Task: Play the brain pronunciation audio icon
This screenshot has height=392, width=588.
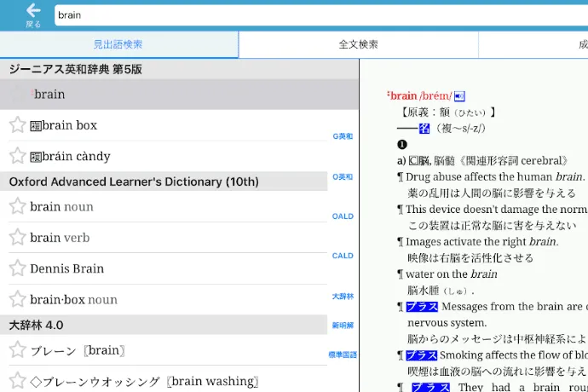Action: tap(459, 96)
